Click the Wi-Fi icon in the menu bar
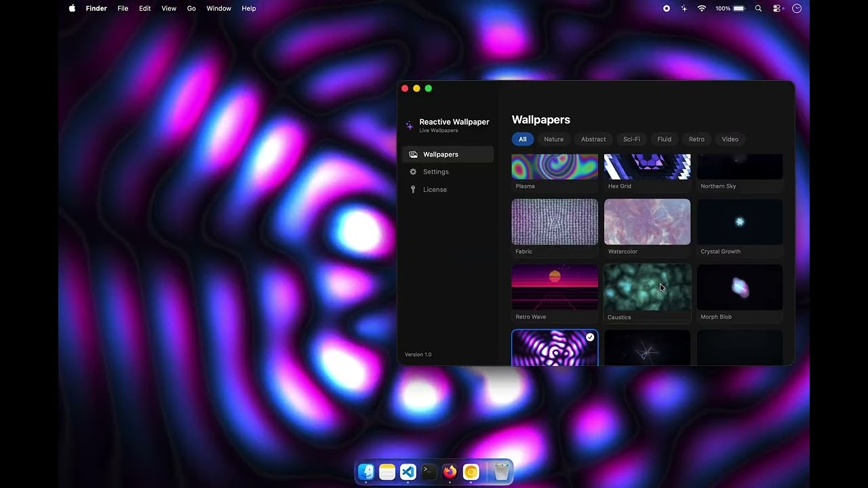Viewport: 868px width, 488px height. [702, 8]
